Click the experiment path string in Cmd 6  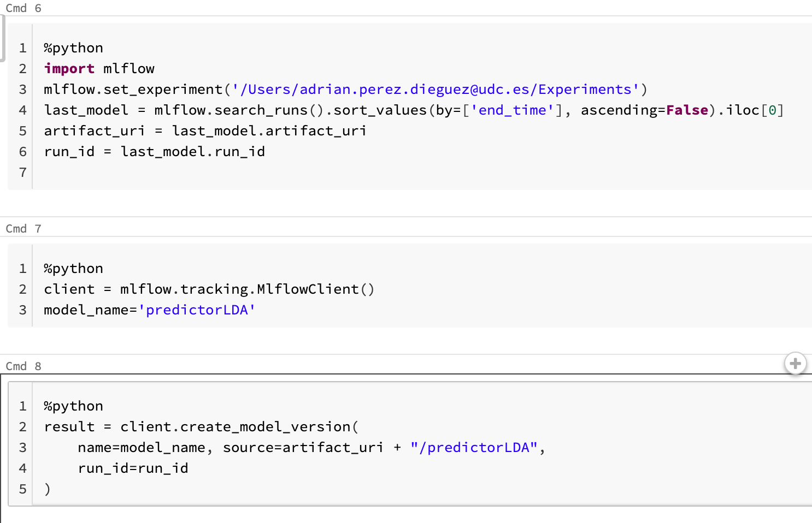[436, 90]
